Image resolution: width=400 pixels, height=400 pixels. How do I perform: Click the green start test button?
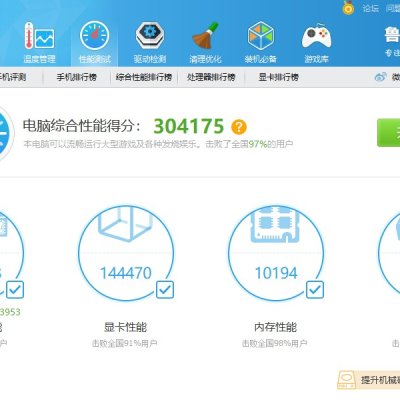pyautogui.click(x=389, y=133)
